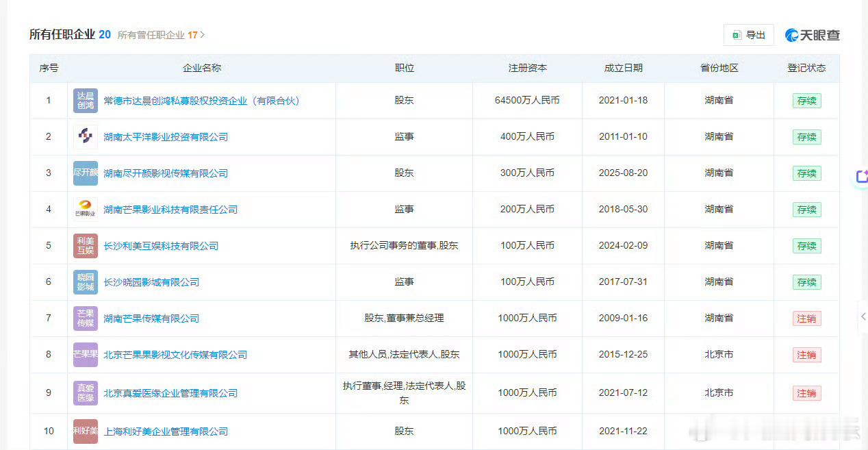Click the 利好美 red logo icon
This screenshot has width=868, height=450.
(85, 431)
